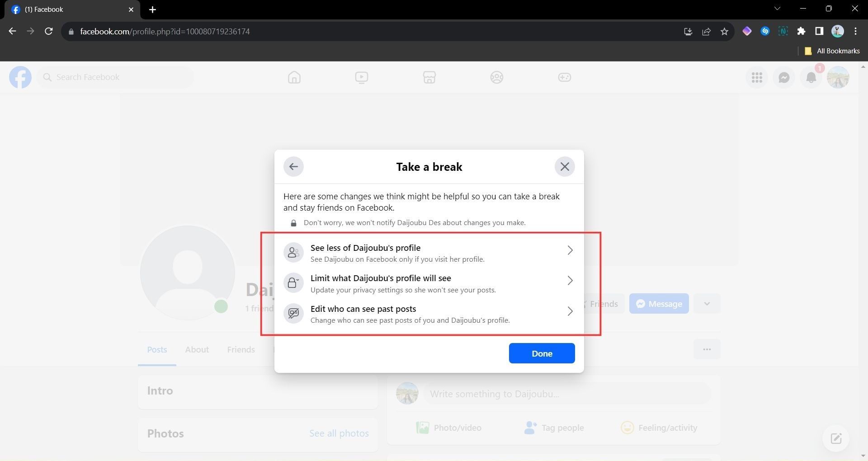868x461 pixels.
Task: Click the browser forward arrow
Action: tap(30, 31)
